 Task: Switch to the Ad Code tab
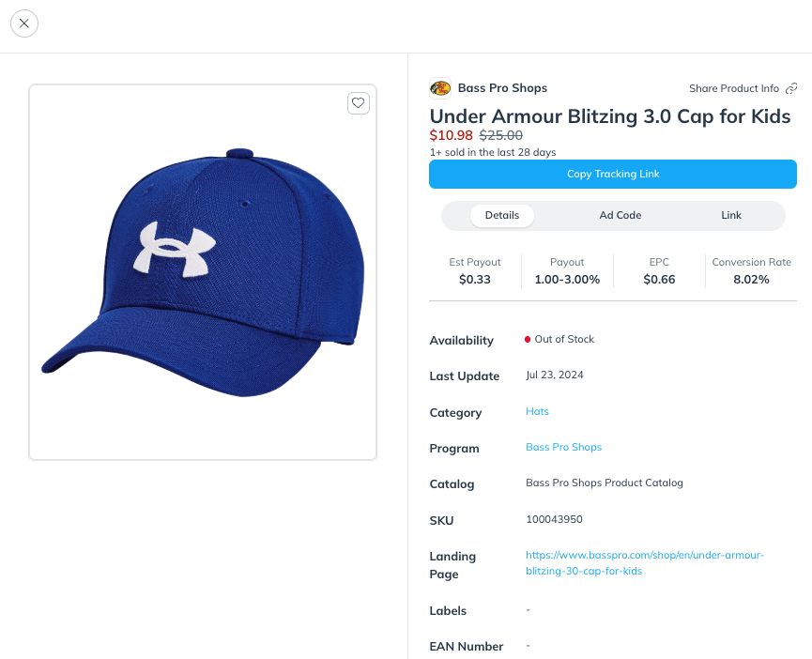pos(620,215)
